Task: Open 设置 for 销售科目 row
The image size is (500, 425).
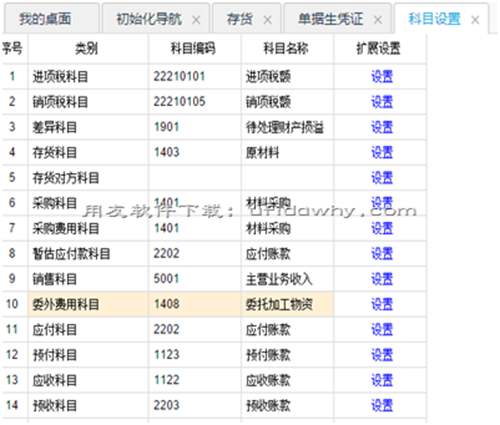Action: 382,279
